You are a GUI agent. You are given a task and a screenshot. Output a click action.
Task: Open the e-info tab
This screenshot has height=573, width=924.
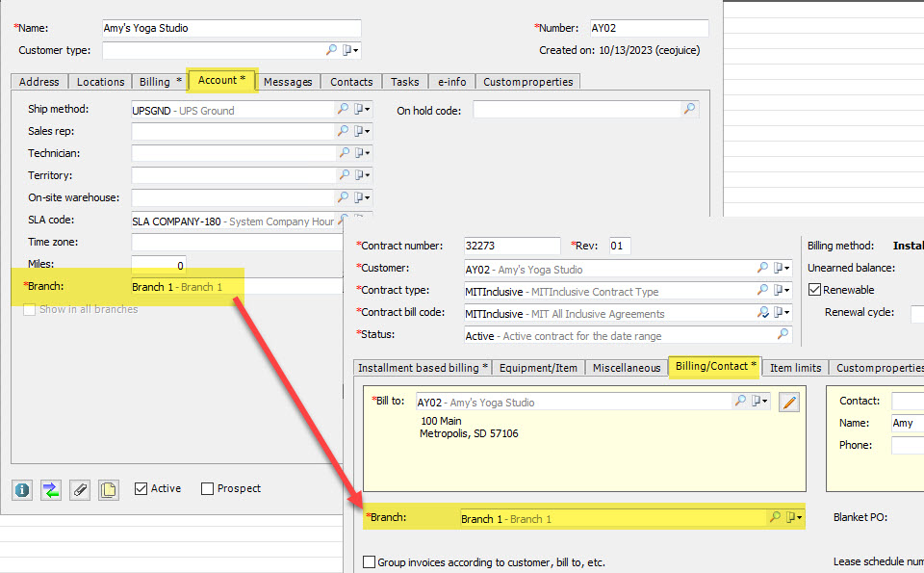tap(452, 82)
